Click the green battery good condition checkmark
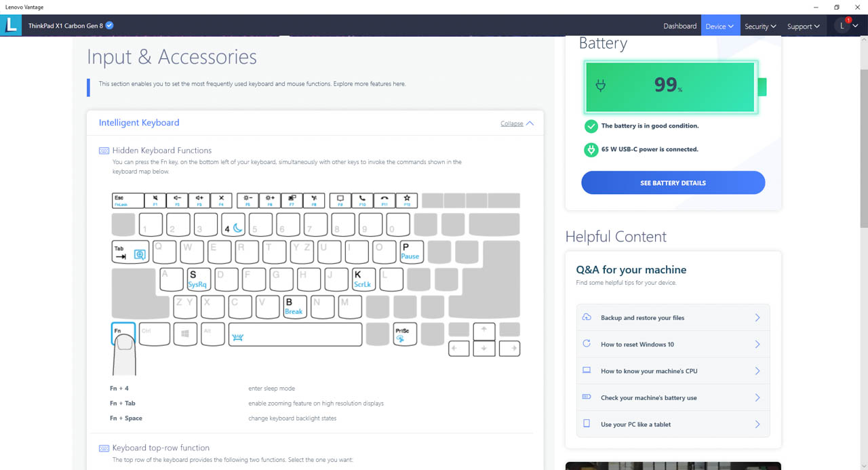Viewport: 868px width, 470px height. pos(591,126)
